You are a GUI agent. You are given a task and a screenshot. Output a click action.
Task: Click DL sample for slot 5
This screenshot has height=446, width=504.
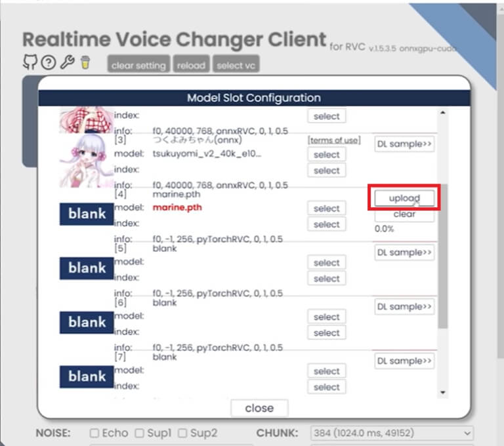coord(404,253)
